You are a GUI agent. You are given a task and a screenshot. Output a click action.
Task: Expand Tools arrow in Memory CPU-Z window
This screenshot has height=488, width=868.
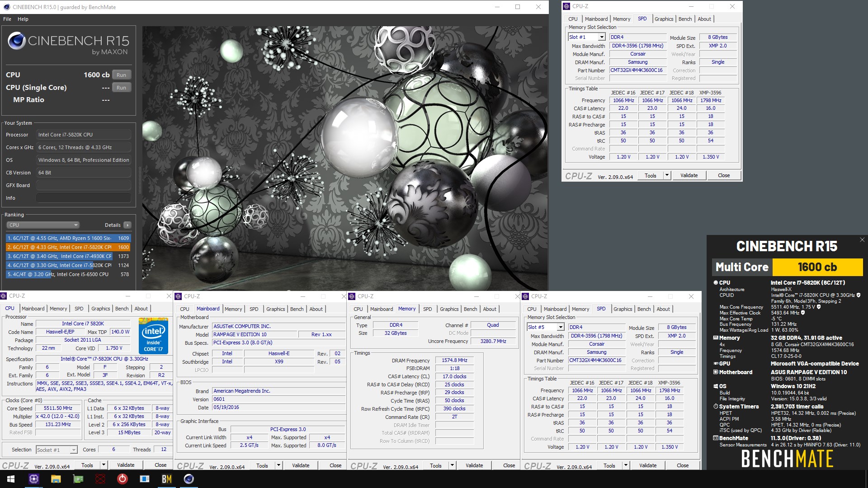[x=452, y=465]
